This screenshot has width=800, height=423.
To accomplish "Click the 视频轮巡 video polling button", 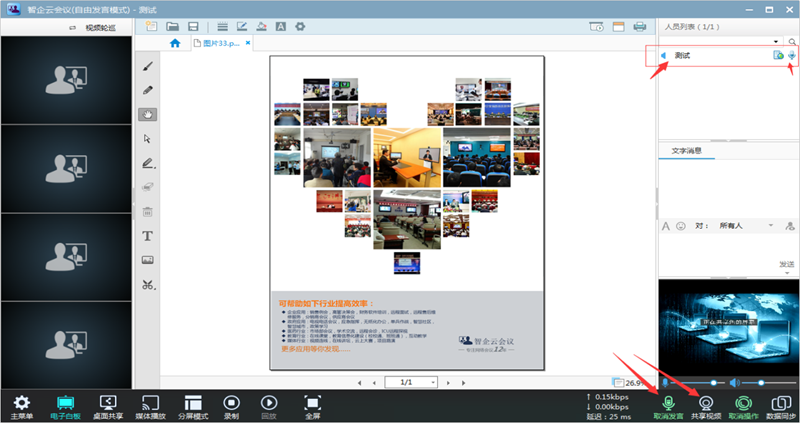I will coord(93,28).
